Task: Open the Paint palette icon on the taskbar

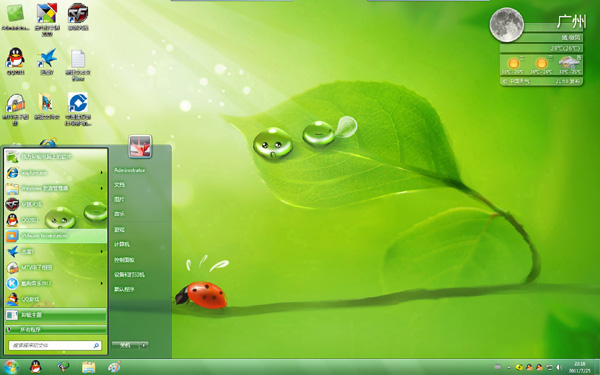Action: [114, 367]
